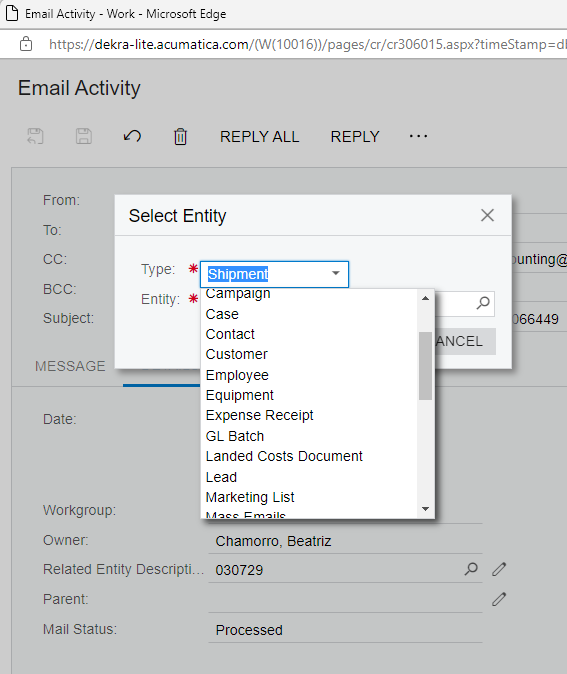
Task: Click the Parent field pencil icon
Action: 499,599
